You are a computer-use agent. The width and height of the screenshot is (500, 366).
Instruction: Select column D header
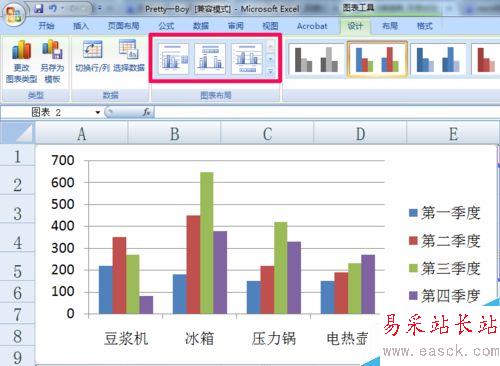(360, 134)
